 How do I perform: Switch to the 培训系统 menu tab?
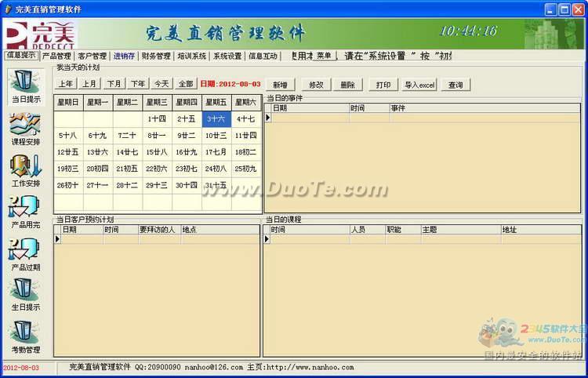click(x=191, y=56)
